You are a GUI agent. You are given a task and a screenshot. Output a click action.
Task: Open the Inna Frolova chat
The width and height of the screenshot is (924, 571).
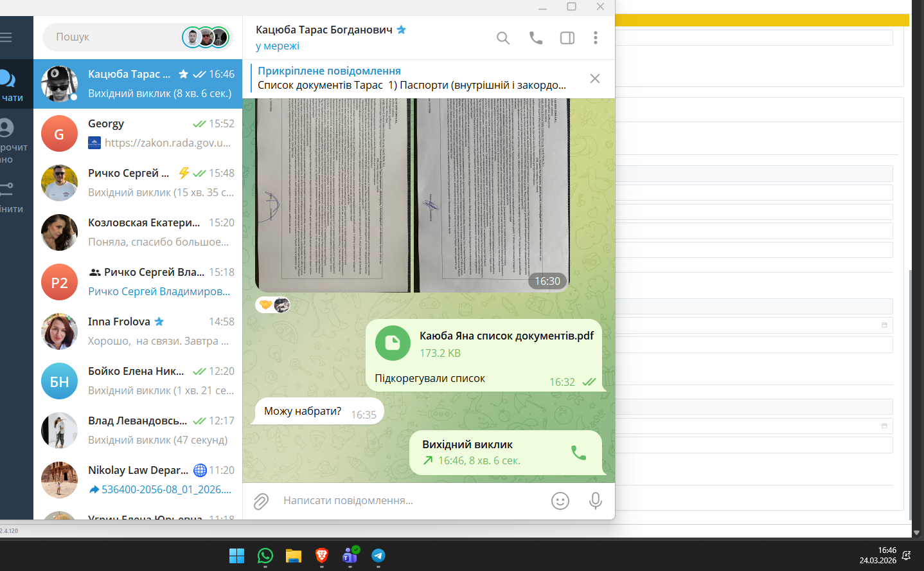[x=138, y=331]
